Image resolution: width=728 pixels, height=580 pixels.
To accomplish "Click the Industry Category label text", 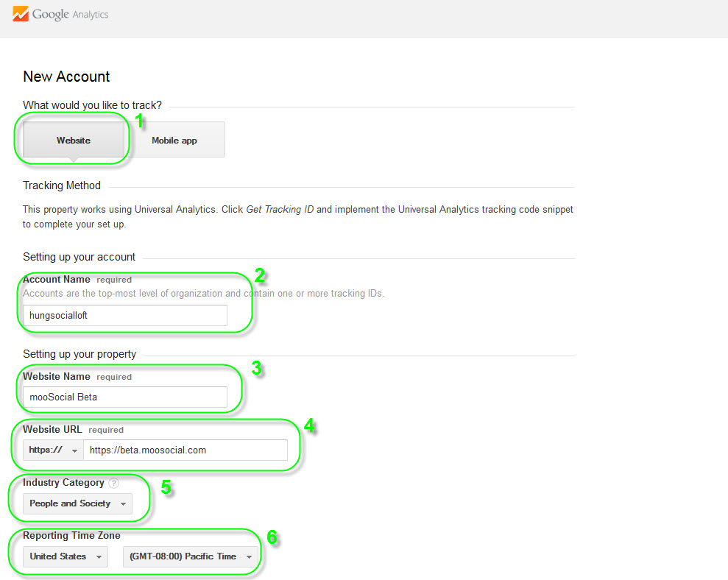I will [x=63, y=483].
